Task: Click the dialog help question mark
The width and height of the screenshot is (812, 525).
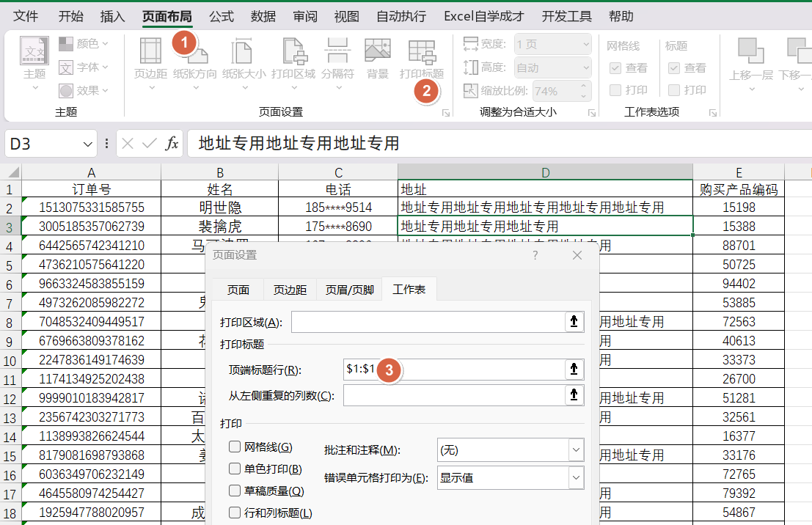Action: coord(535,255)
